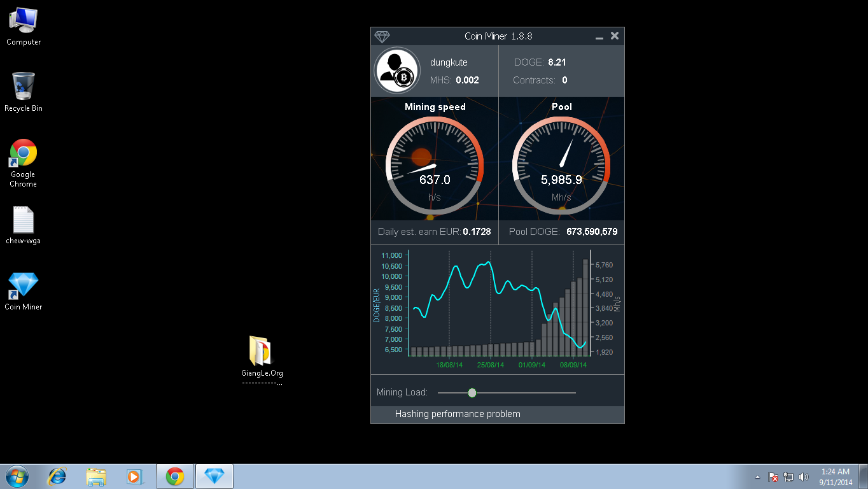The image size is (868, 489).
Task: Click the user avatar with bitcoin badge
Action: [397, 70]
